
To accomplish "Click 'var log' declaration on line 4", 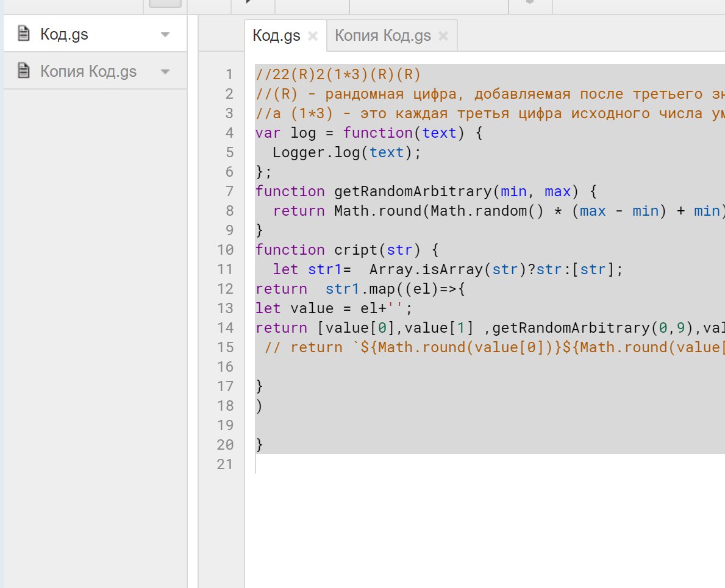I will click(x=286, y=133).
